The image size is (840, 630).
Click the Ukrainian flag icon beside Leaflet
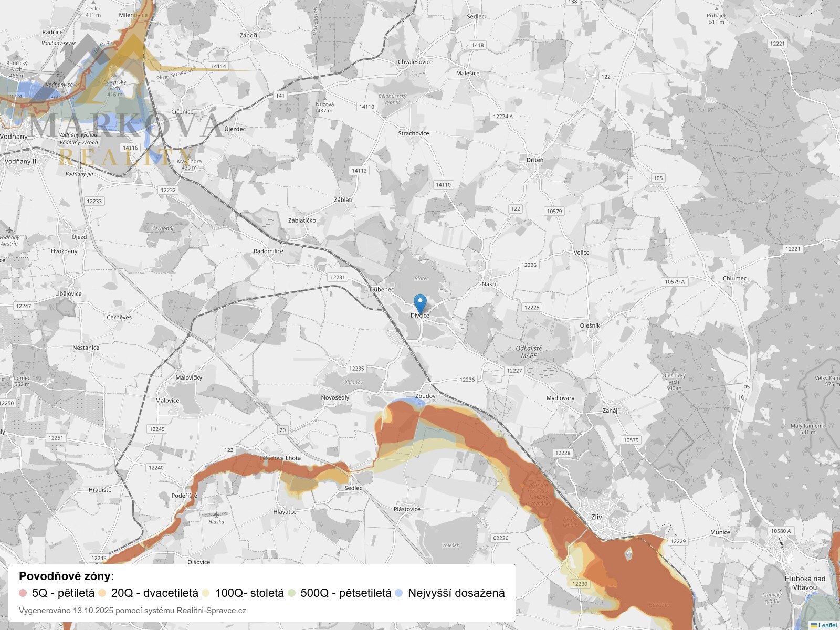pyautogui.click(x=814, y=625)
